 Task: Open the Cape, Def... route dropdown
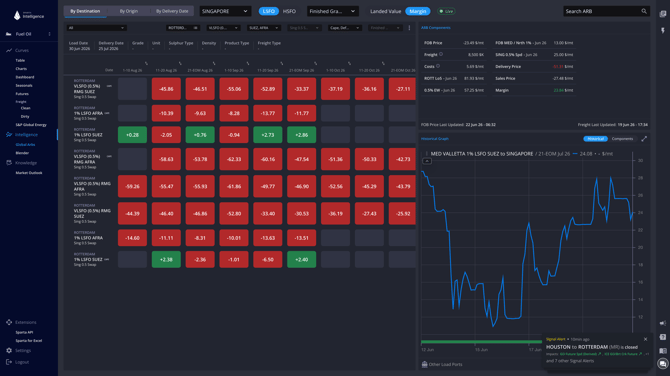tap(345, 28)
